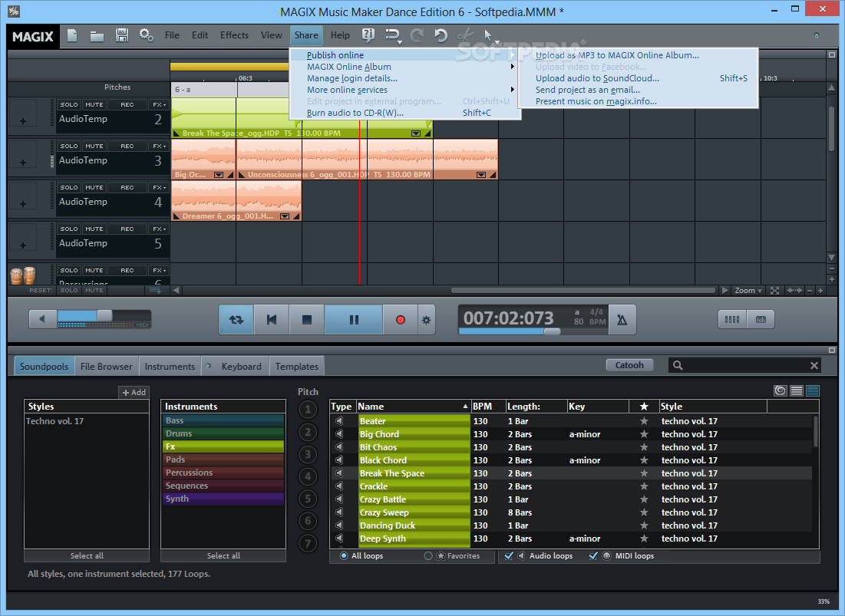
Task: Add track object on AudioTemp 2 plus button
Action: 22,120
